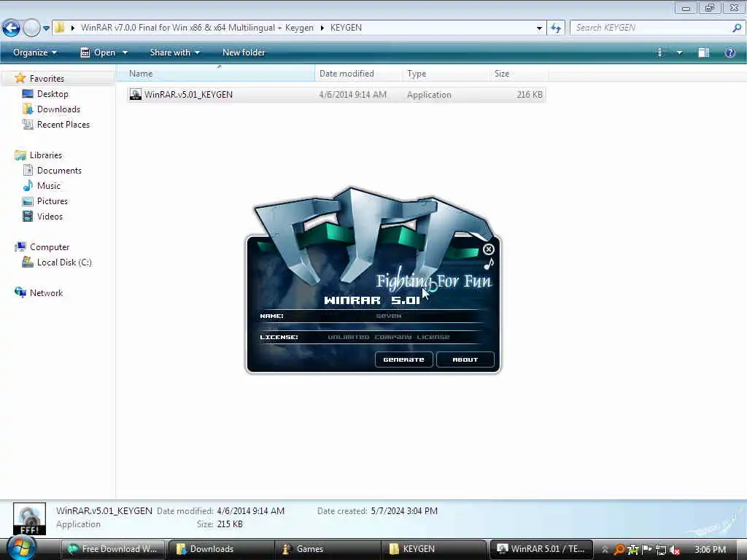Expand the breadcrumb arrow before KEYGEN
Image resolution: width=747 pixels, height=560 pixels.
coord(322,28)
